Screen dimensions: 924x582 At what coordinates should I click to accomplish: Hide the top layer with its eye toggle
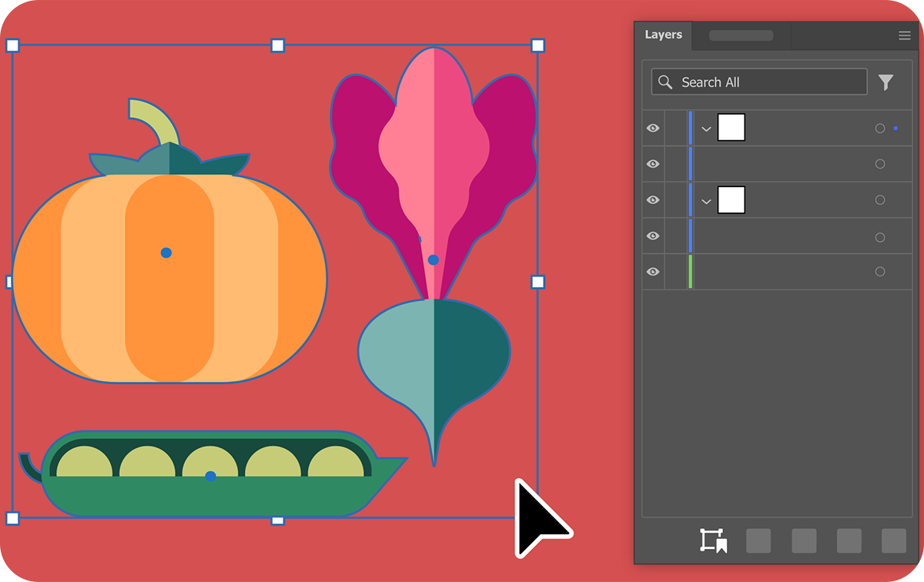click(653, 129)
